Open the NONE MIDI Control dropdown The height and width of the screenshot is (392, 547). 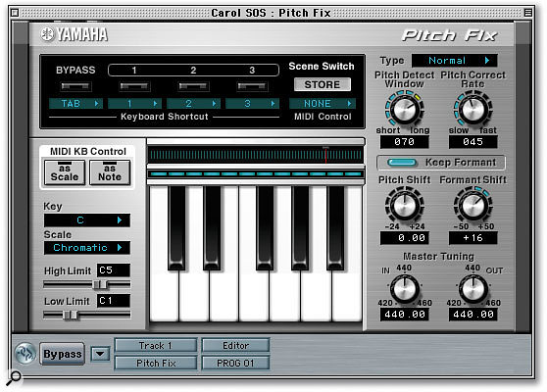323,104
